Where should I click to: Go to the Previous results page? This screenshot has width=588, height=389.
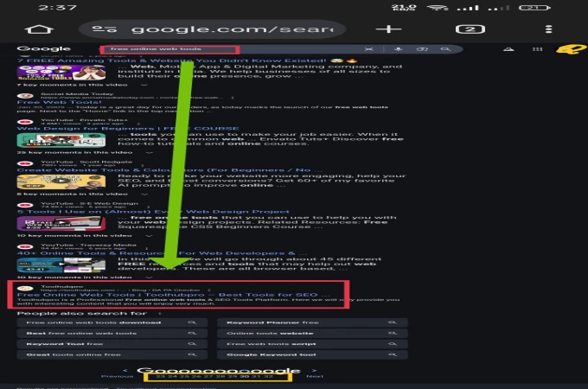point(118,376)
